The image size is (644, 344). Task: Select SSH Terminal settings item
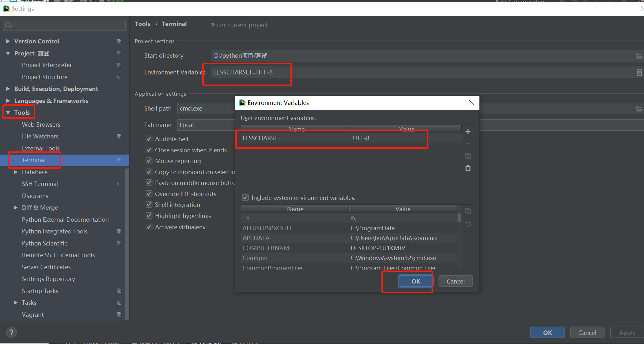(40, 184)
